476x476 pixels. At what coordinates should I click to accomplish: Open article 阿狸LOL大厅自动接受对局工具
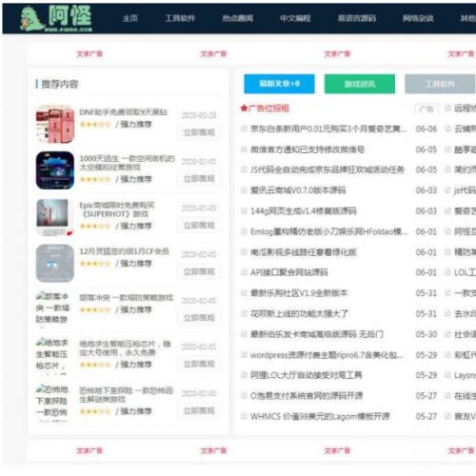click(307, 375)
